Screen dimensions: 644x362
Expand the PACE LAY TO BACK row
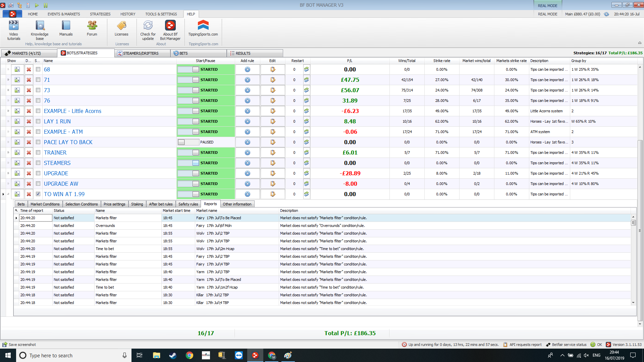(8, 142)
